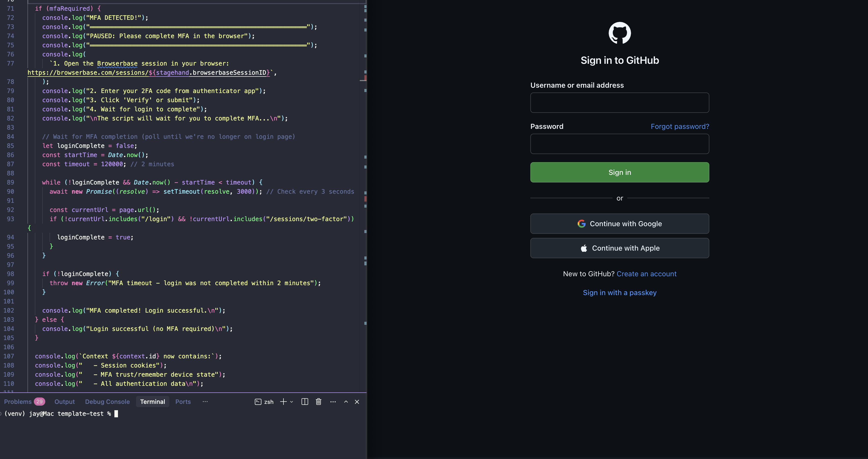868x459 pixels.
Task: Open the Forgot password page
Action: [680, 126]
